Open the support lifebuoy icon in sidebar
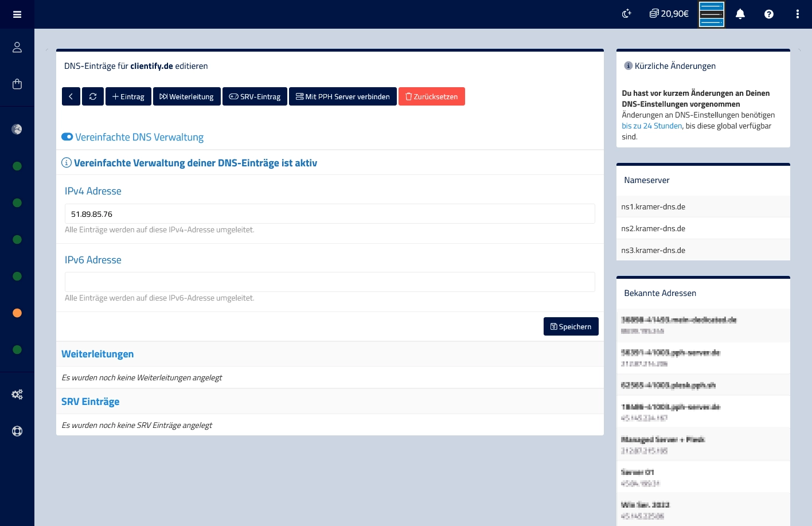 tap(17, 431)
